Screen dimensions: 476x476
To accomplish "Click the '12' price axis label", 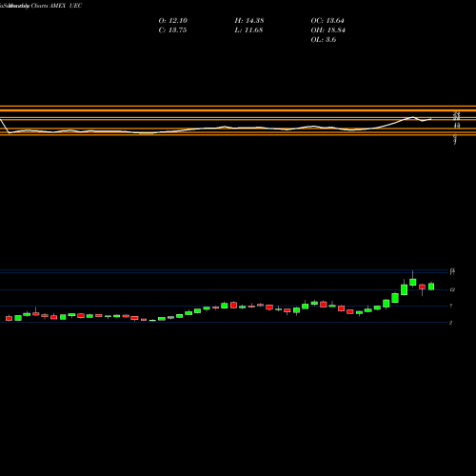I will tap(452, 289).
